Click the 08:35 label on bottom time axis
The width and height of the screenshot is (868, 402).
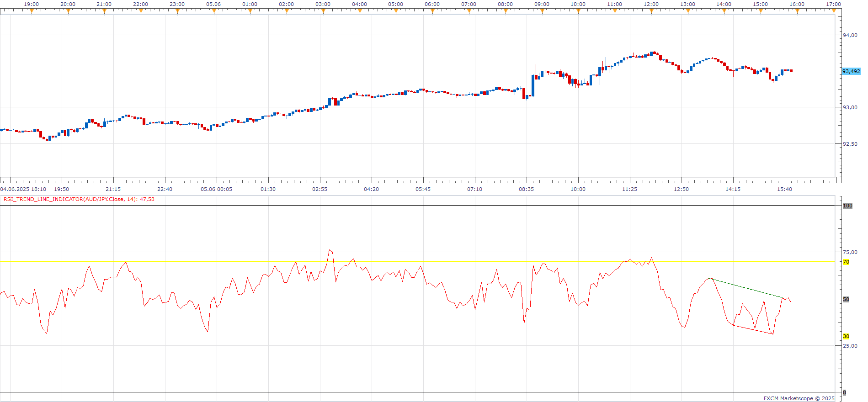tap(527, 189)
